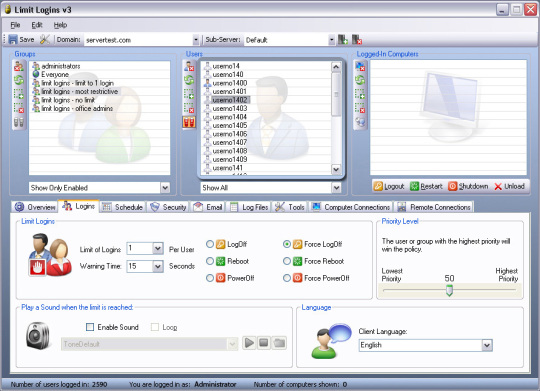Switch to the Overview tab

[x=35, y=207]
